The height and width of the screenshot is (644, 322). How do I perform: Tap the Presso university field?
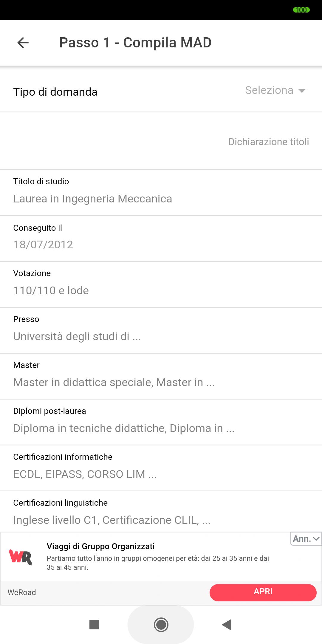161,330
